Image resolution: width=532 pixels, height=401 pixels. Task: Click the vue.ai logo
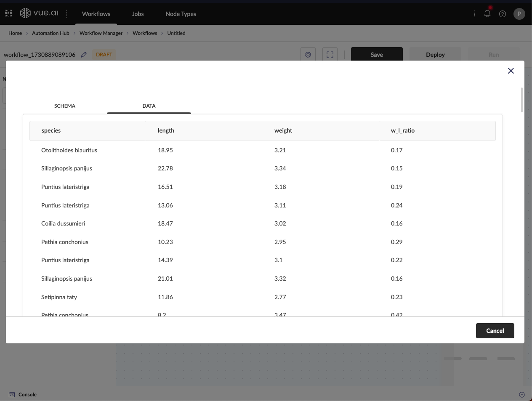(x=40, y=13)
